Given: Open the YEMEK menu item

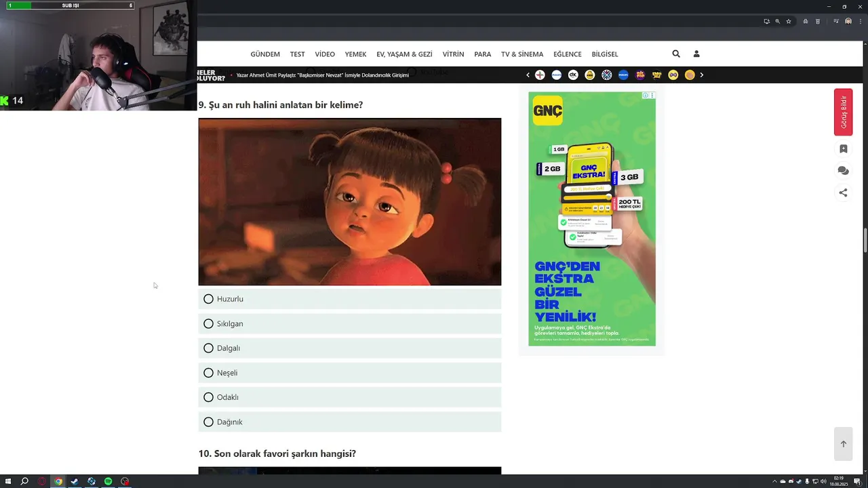Looking at the screenshot, I should [355, 54].
